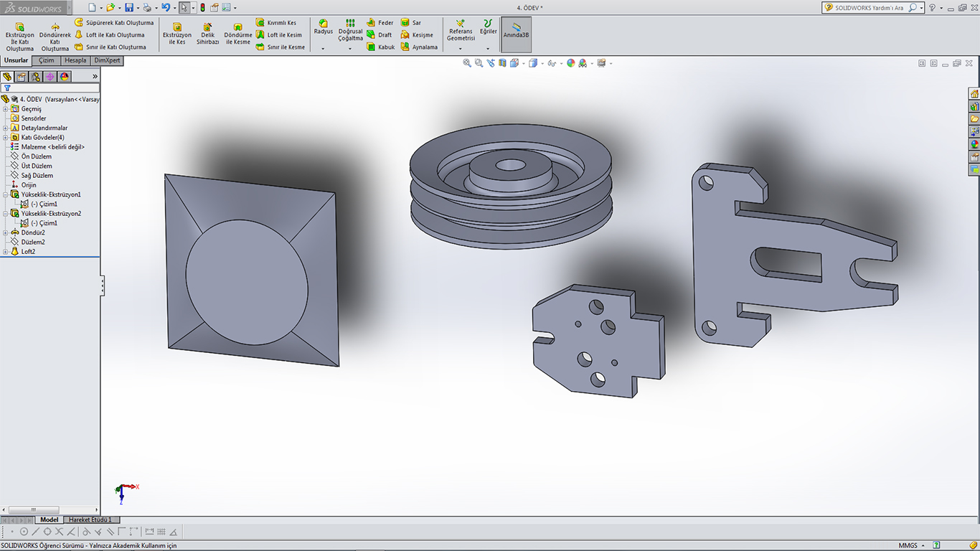Select the Aynalama mirror tool
Viewport: 980px width, 551px height.
click(419, 47)
